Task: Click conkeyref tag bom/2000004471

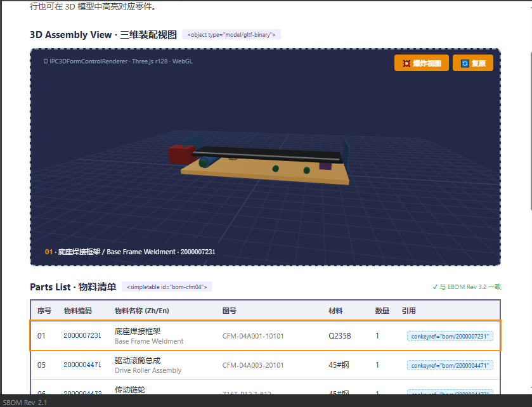Action: pyautogui.click(x=450, y=365)
